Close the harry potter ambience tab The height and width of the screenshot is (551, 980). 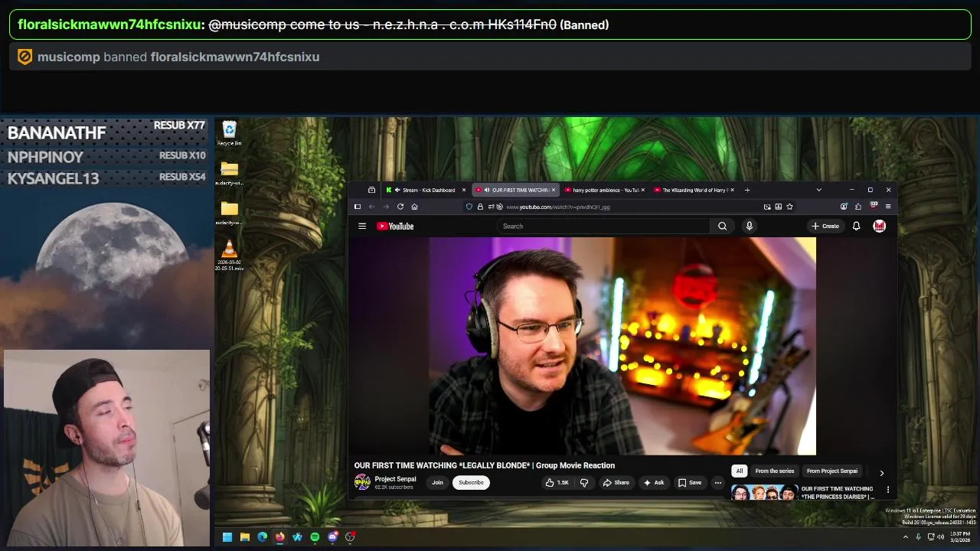[642, 190]
